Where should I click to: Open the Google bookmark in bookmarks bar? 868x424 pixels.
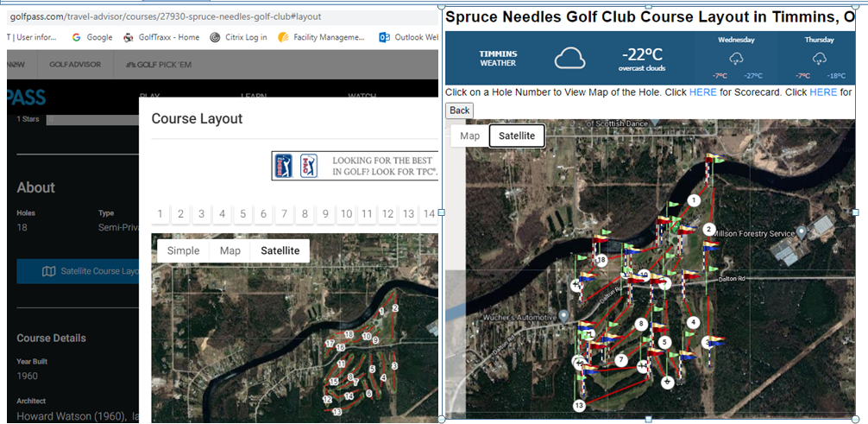[92, 37]
